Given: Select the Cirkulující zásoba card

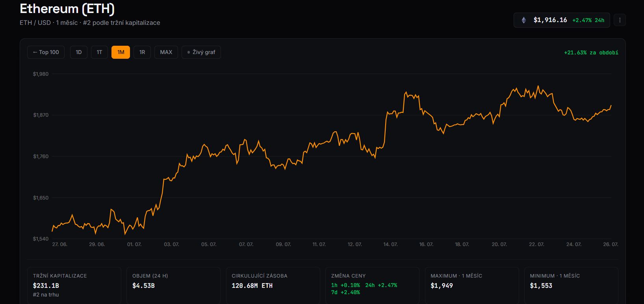Looking at the screenshot, I should 273,285.
